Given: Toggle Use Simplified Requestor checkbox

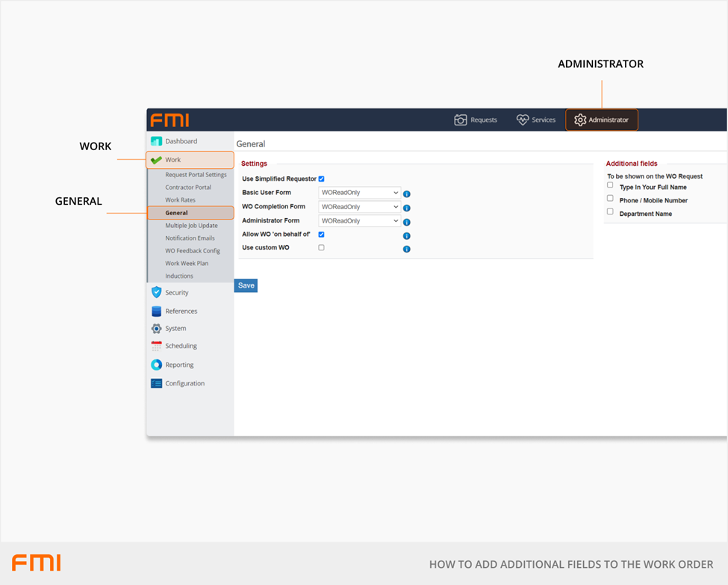Looking at the screenshot, I should (322, 179).
